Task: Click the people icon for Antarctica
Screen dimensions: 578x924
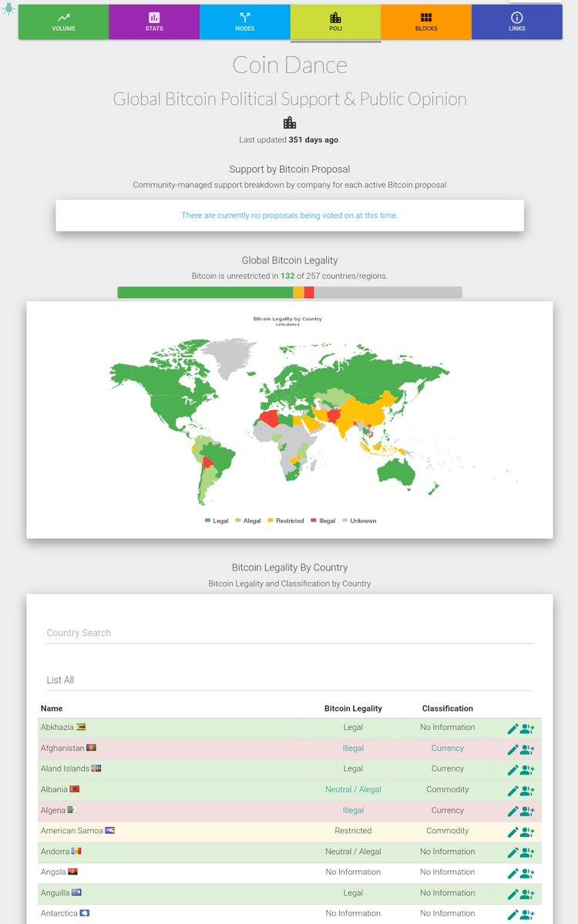Action: pos(527,915)
